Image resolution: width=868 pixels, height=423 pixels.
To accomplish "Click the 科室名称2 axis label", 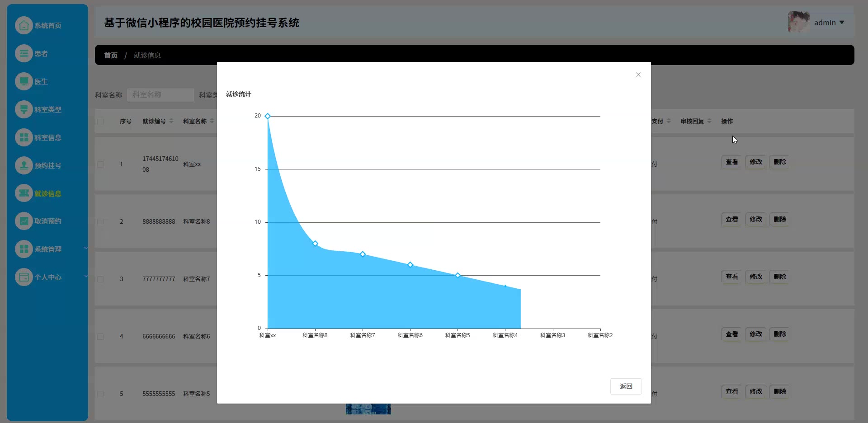I will click(600, 335).
